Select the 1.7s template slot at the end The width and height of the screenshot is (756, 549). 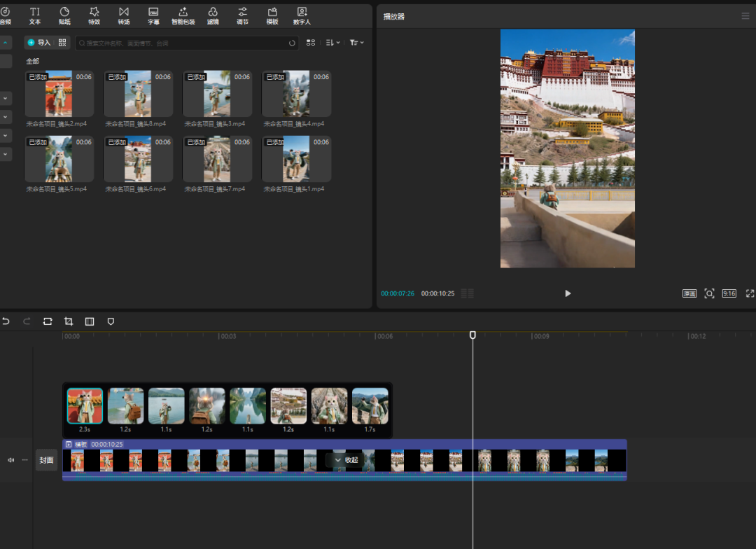coord(370,405)
